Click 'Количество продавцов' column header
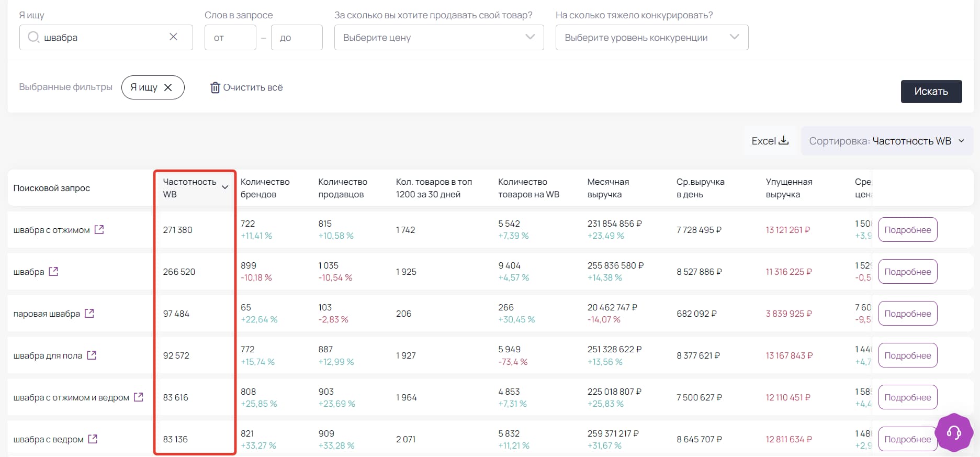 [343, 188]
